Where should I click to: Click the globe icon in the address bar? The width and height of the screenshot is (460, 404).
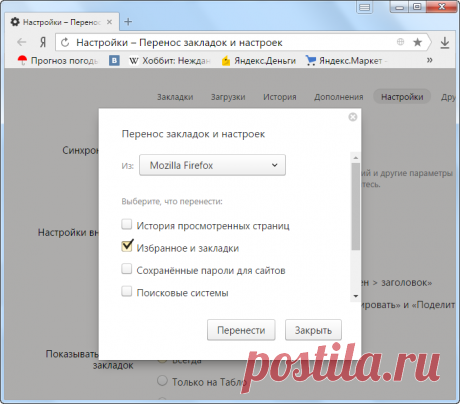pos(400,42)
